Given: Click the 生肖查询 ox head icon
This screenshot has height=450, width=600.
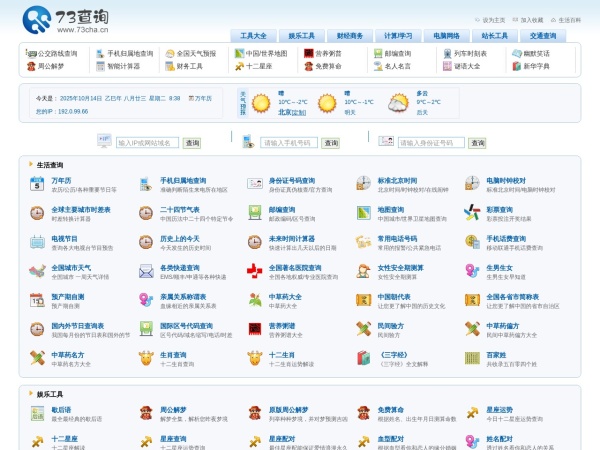Looking at the screenshot, I should 146,358.
